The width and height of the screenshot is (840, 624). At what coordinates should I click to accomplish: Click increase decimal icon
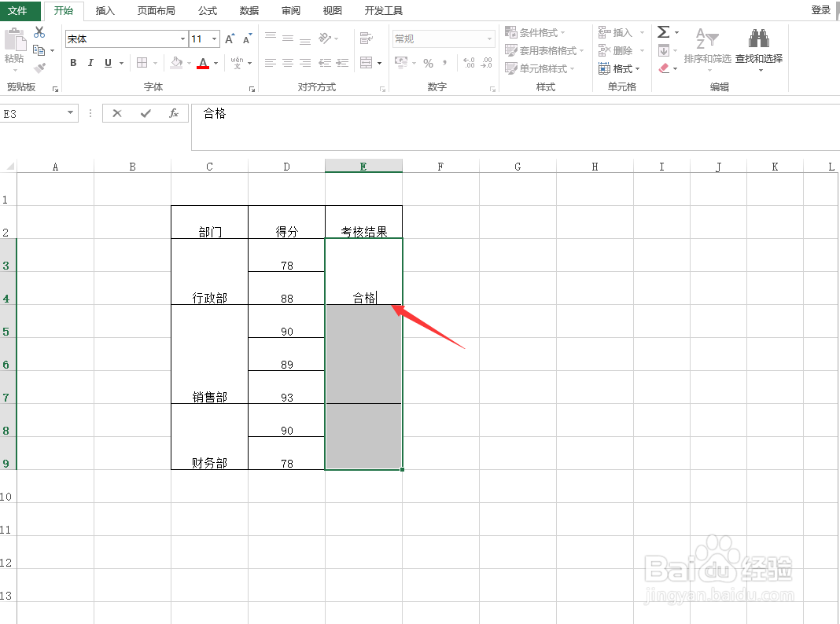pyautogui.click(x=469, y=63)
